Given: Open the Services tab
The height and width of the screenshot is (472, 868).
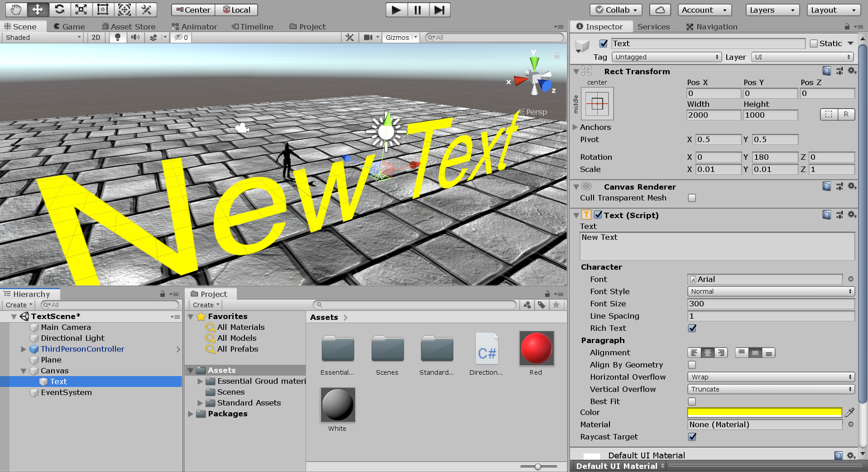Looking at the screenshot, I should coord(653,27).
